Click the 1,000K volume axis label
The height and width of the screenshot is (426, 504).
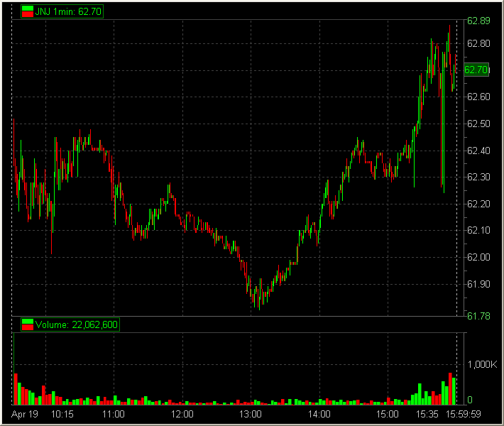pos(482,364)
